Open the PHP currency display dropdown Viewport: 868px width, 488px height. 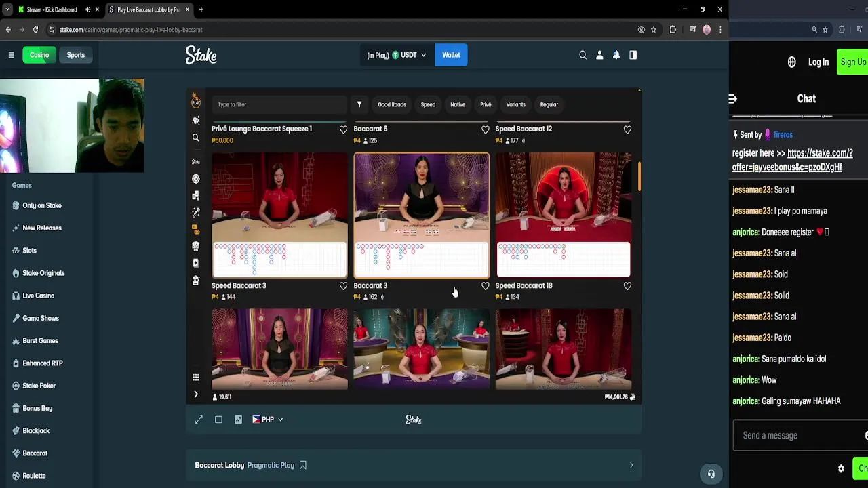pos(267,420)
